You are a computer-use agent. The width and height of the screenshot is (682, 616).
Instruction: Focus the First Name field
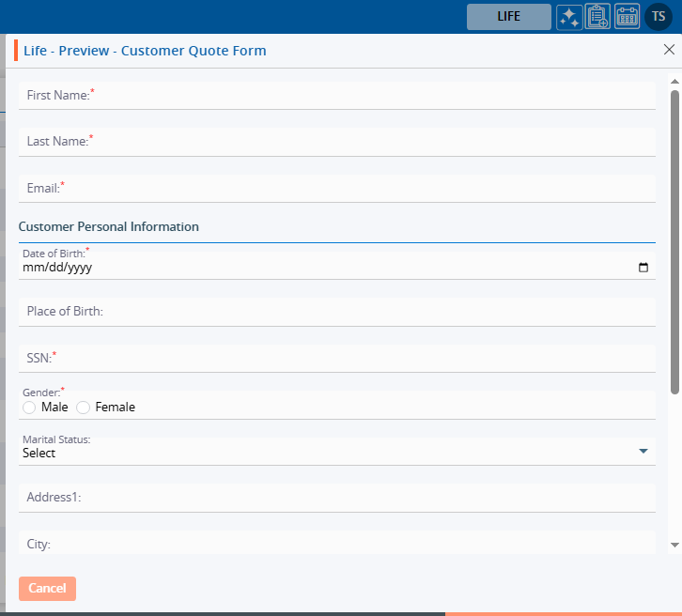[336, 96]
